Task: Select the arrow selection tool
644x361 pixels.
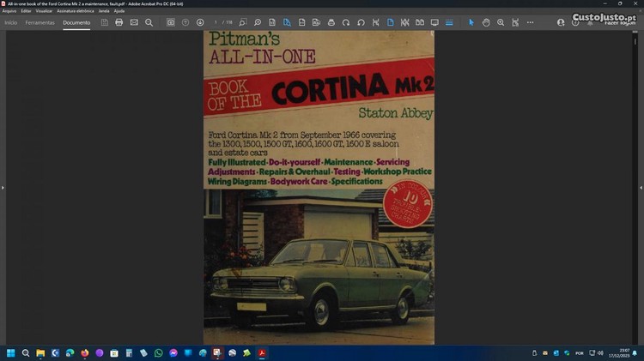Action: tap(471, 22)
